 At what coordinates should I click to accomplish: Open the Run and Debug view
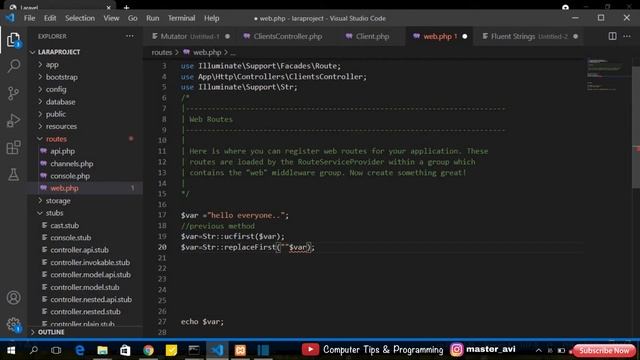click(x=13, y=120)
